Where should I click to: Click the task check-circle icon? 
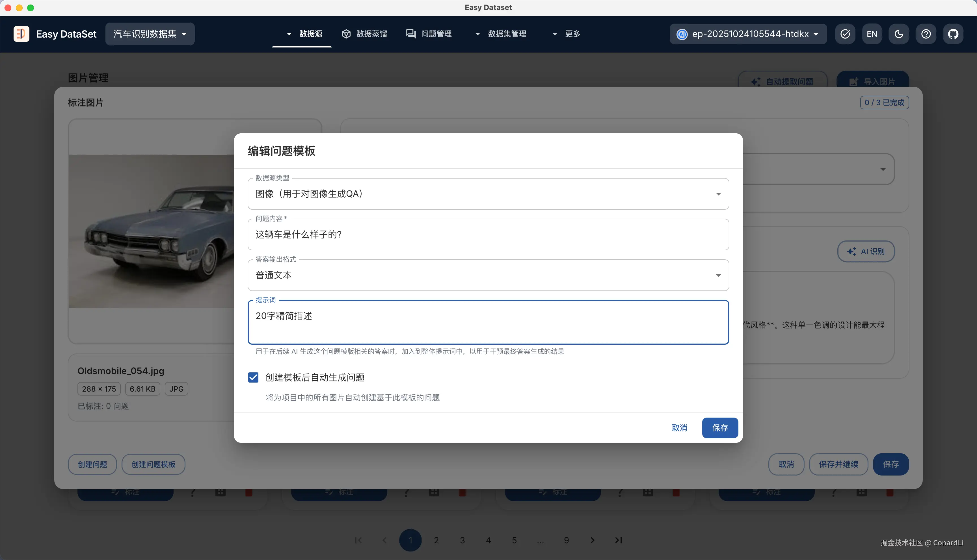845,34
